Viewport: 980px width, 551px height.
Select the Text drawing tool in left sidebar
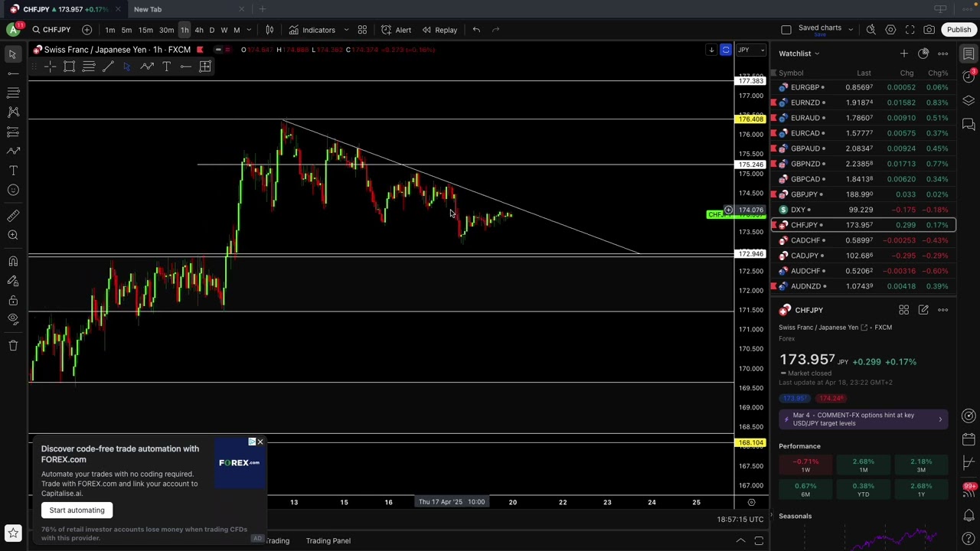13,170
